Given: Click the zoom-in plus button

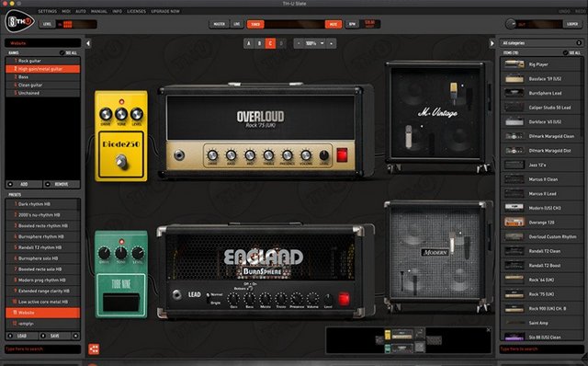Looking at the screenshot, I should pos(331,43).
